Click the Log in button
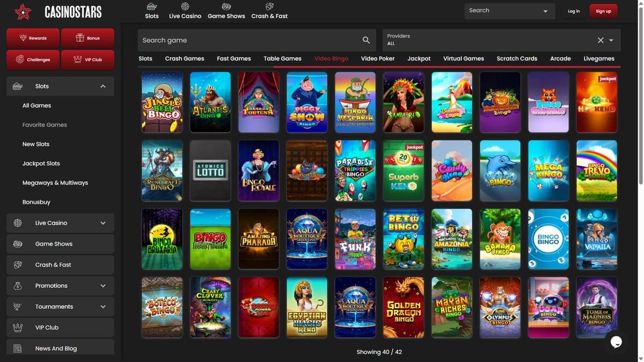The height and width of the screenshot is (362, 644). [574, 11]
